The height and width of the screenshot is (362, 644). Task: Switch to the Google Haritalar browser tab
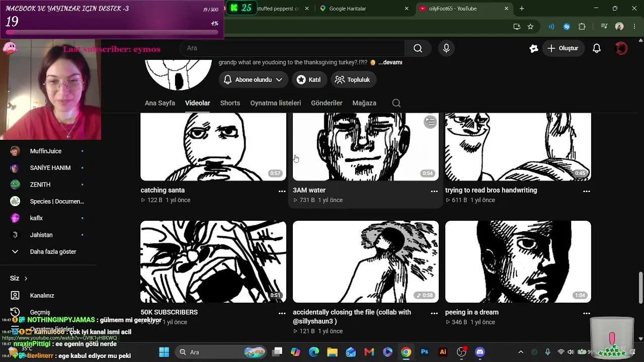364,9
